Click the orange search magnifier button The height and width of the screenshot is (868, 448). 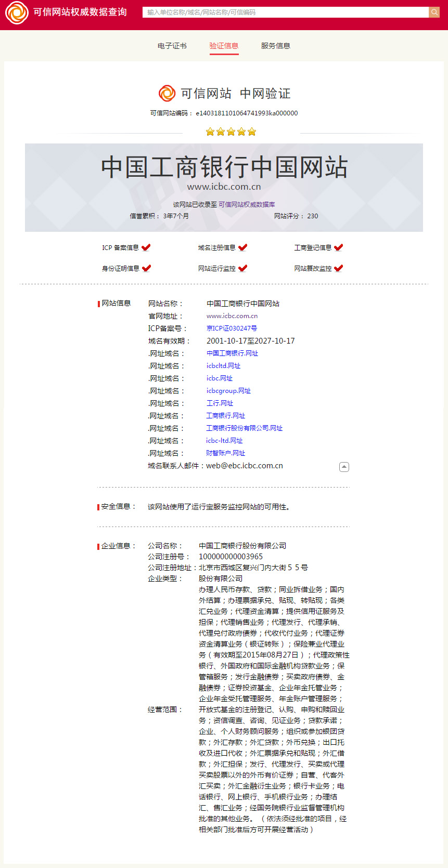click(434, 12)
